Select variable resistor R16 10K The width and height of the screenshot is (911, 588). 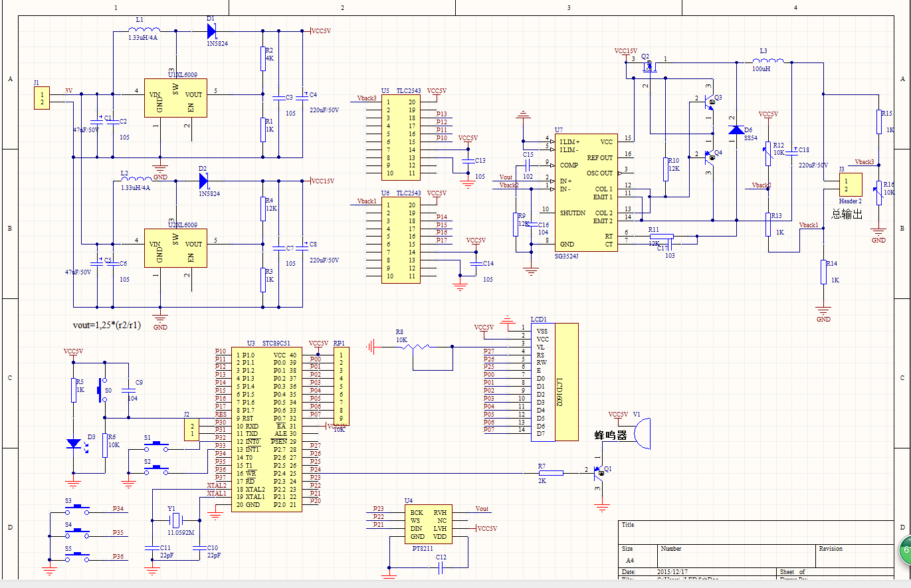click(879, 193)
